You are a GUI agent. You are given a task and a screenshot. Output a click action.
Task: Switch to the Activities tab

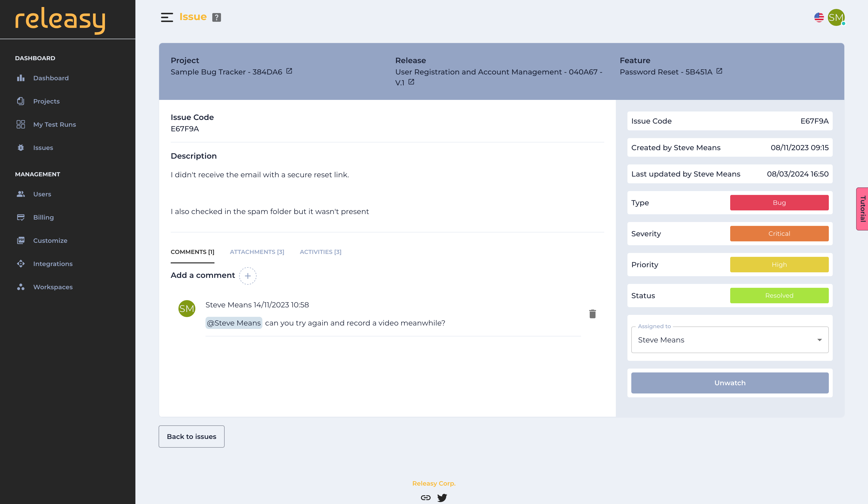(x=320, y=252)
